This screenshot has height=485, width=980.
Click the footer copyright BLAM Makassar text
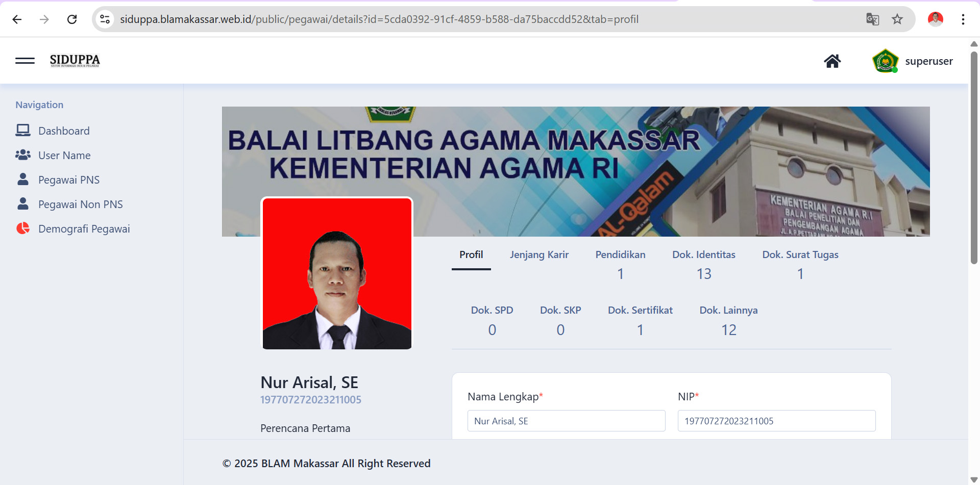pos(327,464)
